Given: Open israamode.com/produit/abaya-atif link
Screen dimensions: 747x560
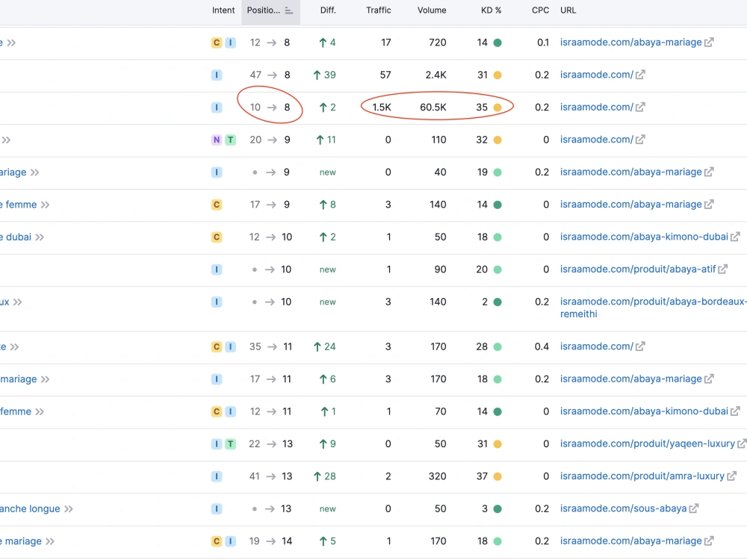Looking at the screenshot, I should click(x=638, y=269).
